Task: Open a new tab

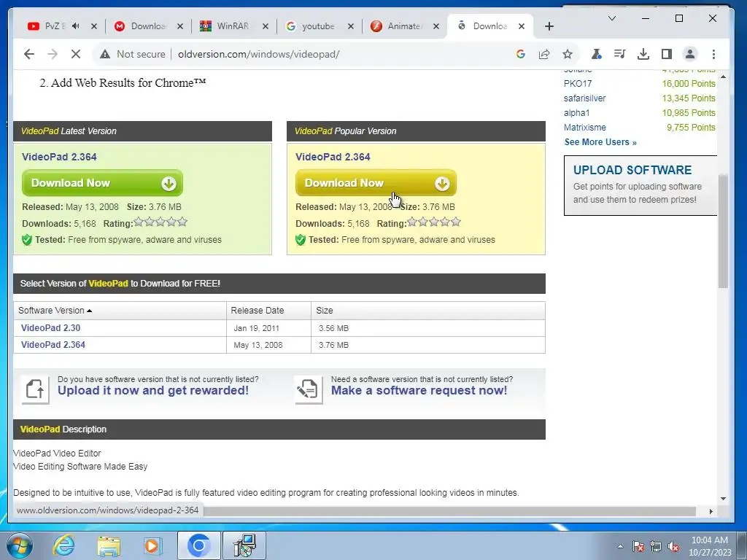Action: point(549,27)
